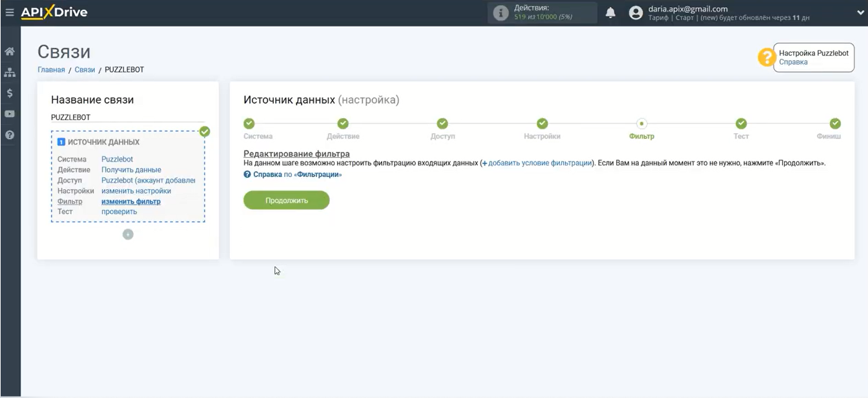Go to the Финиш step
Screen dimensions: 868x398
pos(835,123)
